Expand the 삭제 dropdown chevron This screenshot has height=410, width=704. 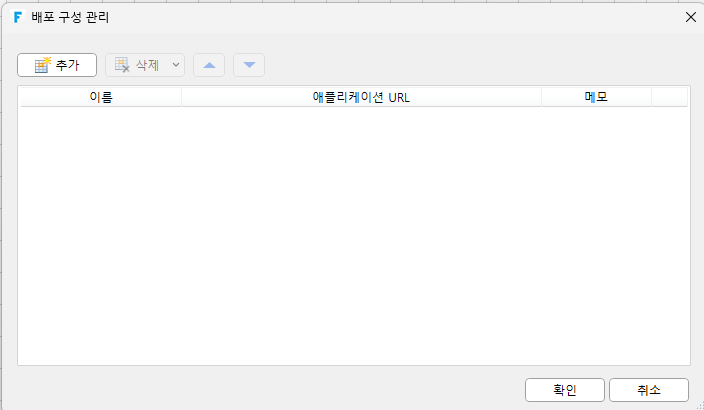click(x=176, y=65)
